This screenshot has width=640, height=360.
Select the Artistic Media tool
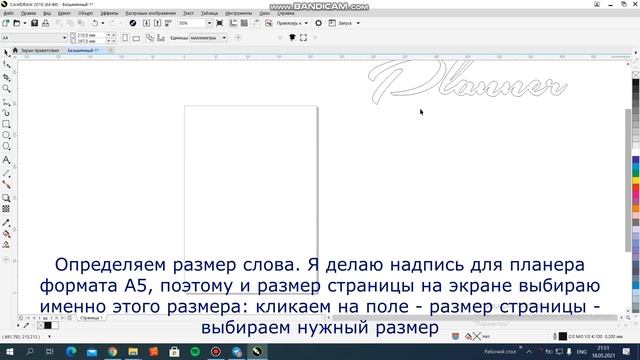(6, 113)
